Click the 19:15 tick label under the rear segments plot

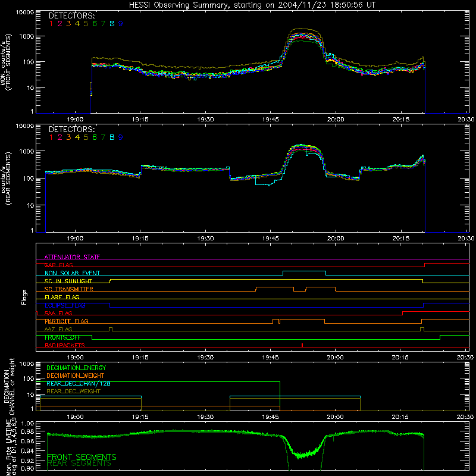click(x=140, y=239)
